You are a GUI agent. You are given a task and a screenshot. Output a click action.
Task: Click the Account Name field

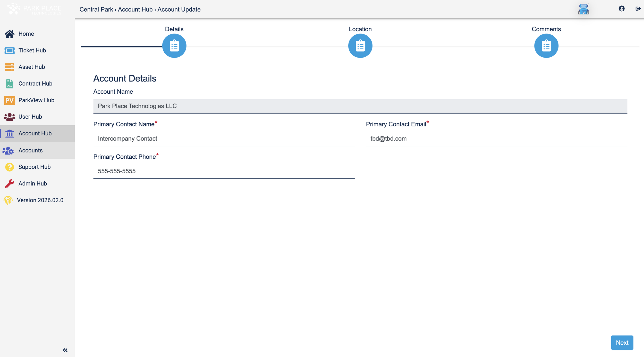coord(360,106)
